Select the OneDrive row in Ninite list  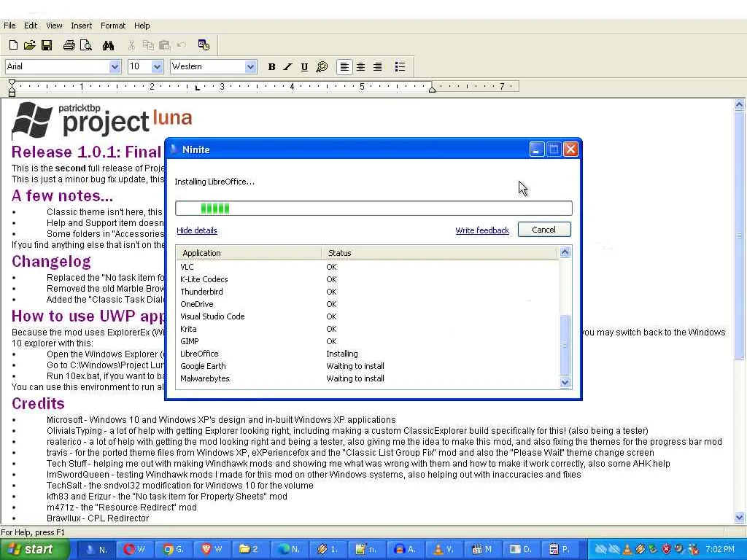(x=368, y=304)
